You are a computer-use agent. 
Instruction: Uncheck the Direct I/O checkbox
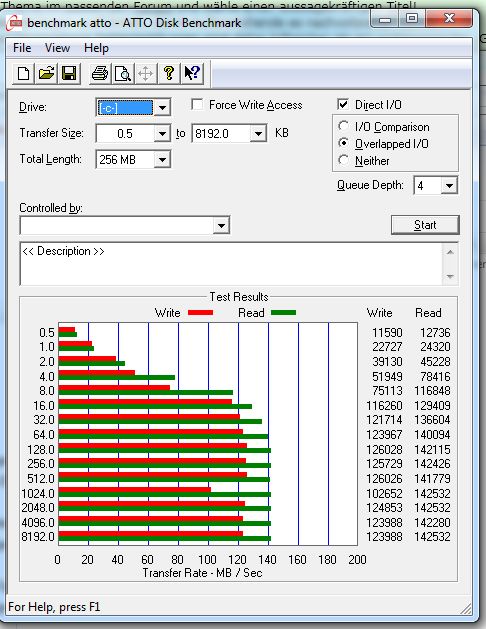[x=343, y=105]
